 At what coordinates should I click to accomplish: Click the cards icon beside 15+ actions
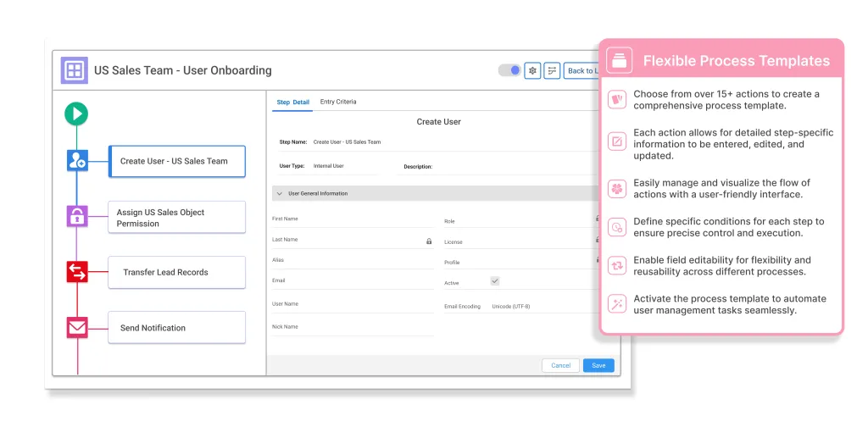(617, 100)
